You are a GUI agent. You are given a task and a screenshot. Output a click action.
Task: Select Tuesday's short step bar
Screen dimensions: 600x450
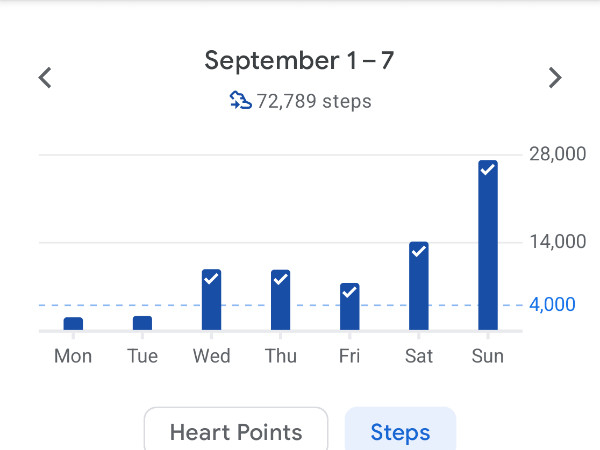coord(142,323)
